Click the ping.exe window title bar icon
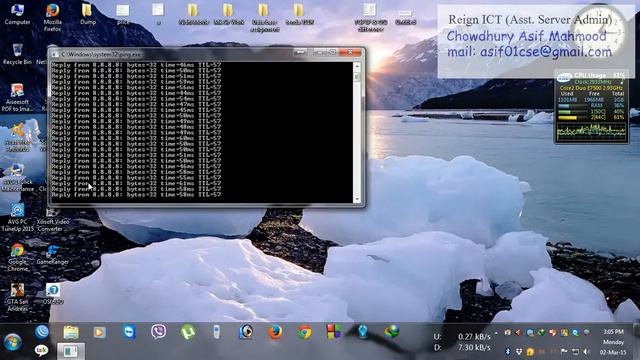640x360 pixels. coord(55,54)
